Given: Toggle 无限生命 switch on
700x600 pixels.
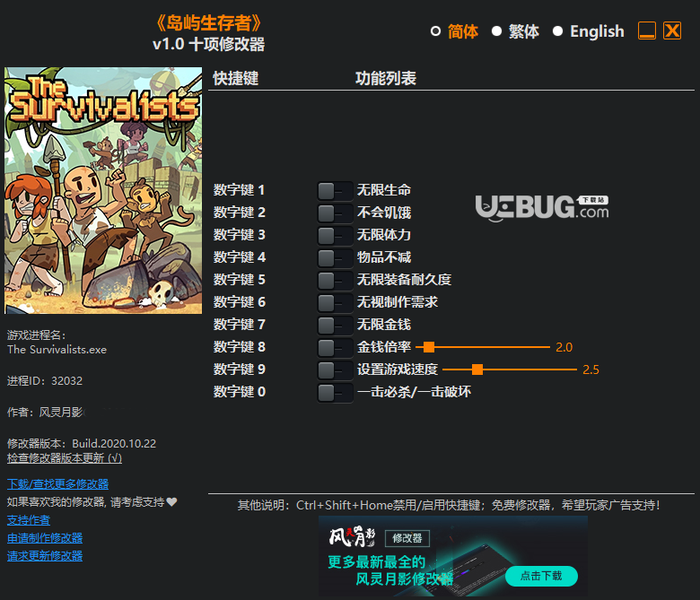Looking at the screenshot, I should click(x=335, y=191).
